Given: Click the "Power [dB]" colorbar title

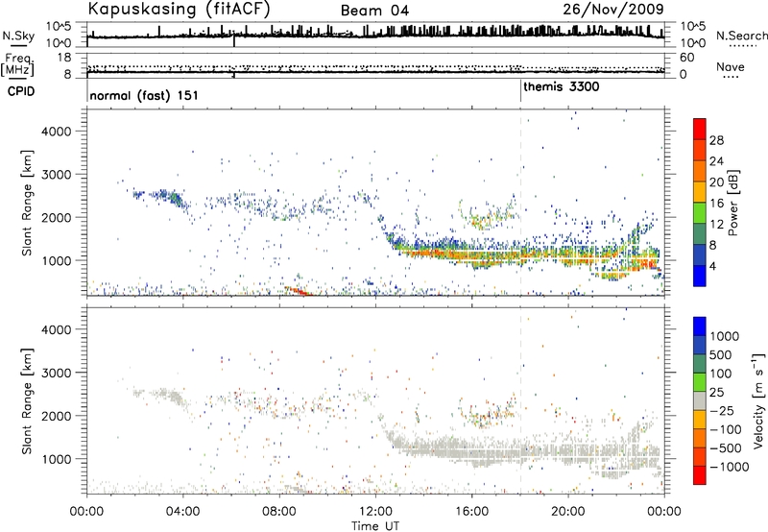Looking at the screenshot, I should coord(732,203).
